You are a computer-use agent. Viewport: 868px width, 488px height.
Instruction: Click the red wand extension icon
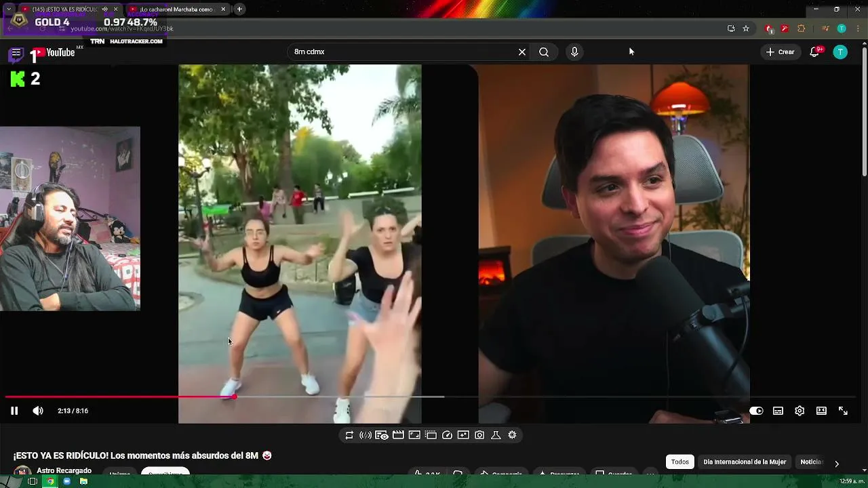[785, 28]
